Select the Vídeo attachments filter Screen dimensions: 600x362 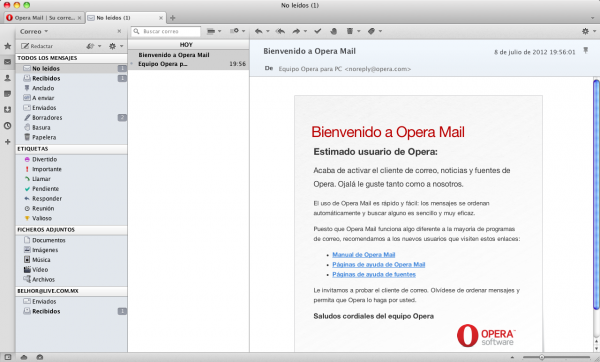[x=71, y=269]
